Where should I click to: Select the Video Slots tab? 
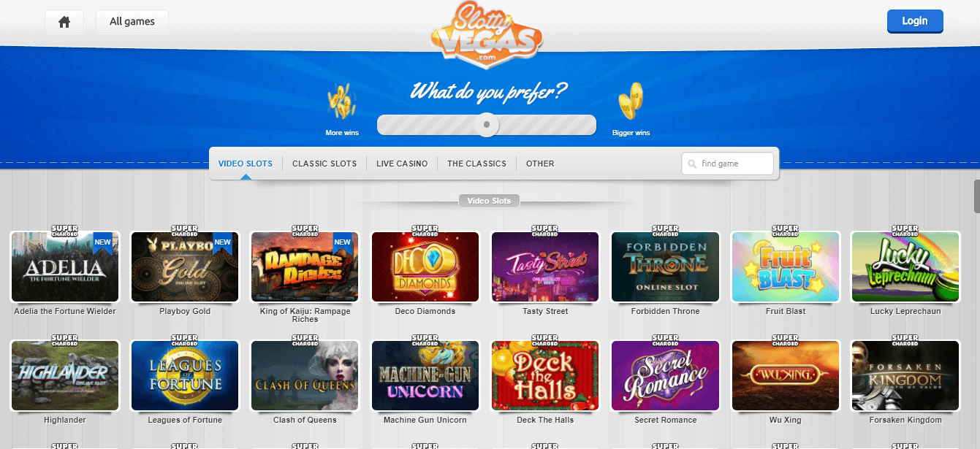246,164
